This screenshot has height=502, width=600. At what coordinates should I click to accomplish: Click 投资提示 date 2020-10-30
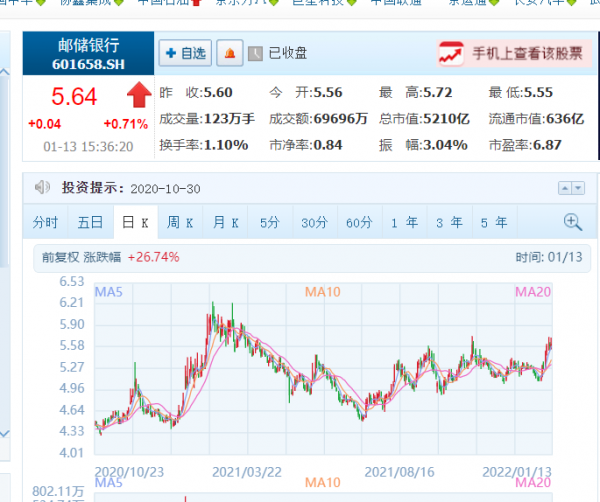click(165, 189)
